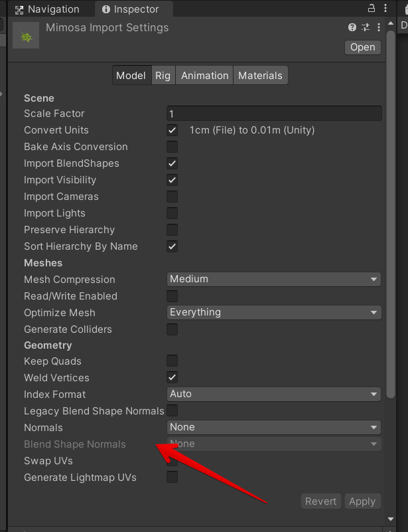This screenshot has width=408, height=532.
Task: Open the Index Format dropdown
Action: pos(273,395)
